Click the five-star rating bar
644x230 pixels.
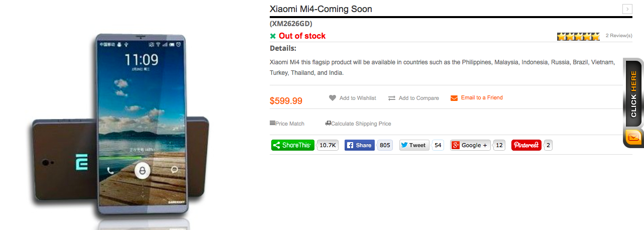pos(578,36)
